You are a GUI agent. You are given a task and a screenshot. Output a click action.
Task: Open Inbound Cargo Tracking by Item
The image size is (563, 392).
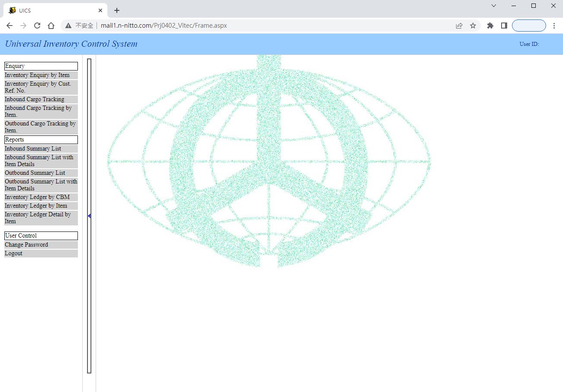point(41,112)
